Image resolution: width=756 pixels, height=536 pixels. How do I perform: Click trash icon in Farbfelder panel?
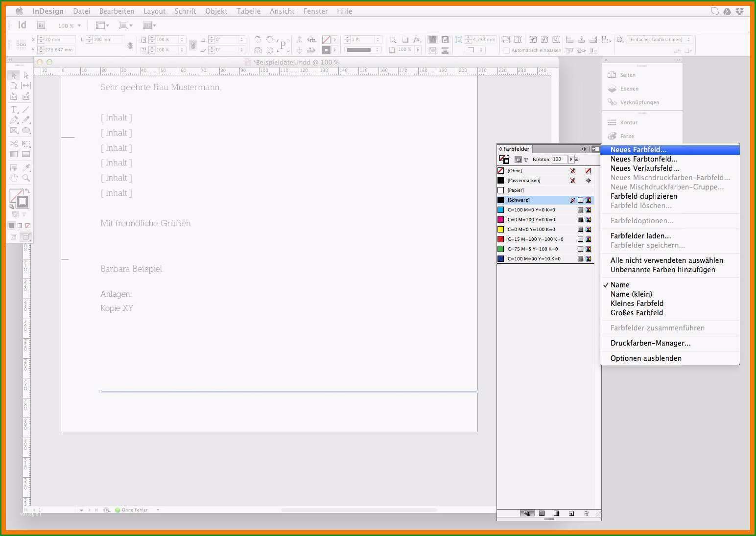[586, 513]
